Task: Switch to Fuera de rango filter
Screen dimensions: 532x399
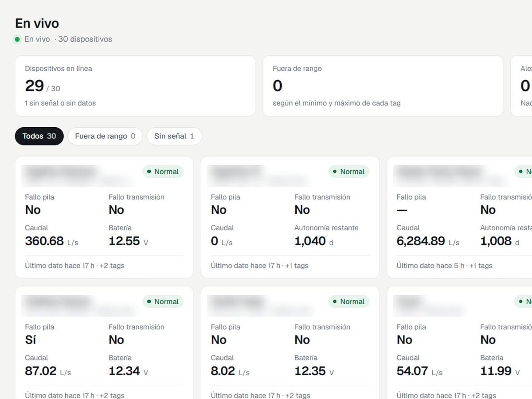Action: tap(105, 136)
